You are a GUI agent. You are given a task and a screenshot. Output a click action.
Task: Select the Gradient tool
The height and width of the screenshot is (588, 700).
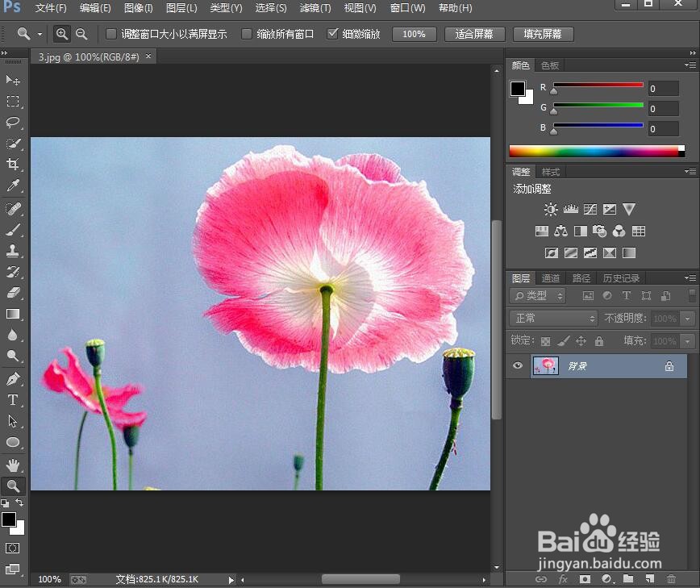pyautogui.click(x=13, y=314)
